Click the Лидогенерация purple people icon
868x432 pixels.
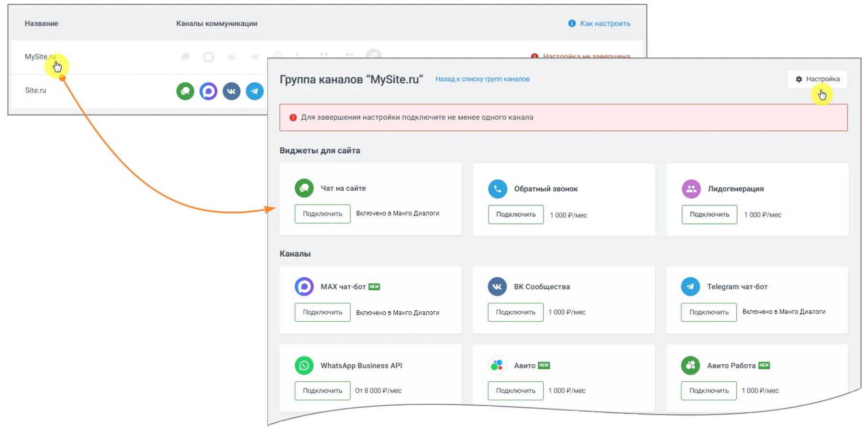click(691, 189)
